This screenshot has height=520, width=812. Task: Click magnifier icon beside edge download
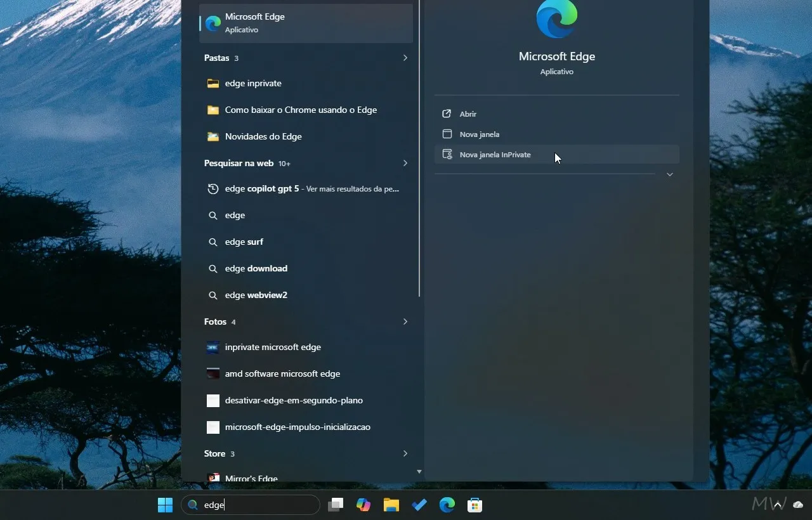coord(213,268)
